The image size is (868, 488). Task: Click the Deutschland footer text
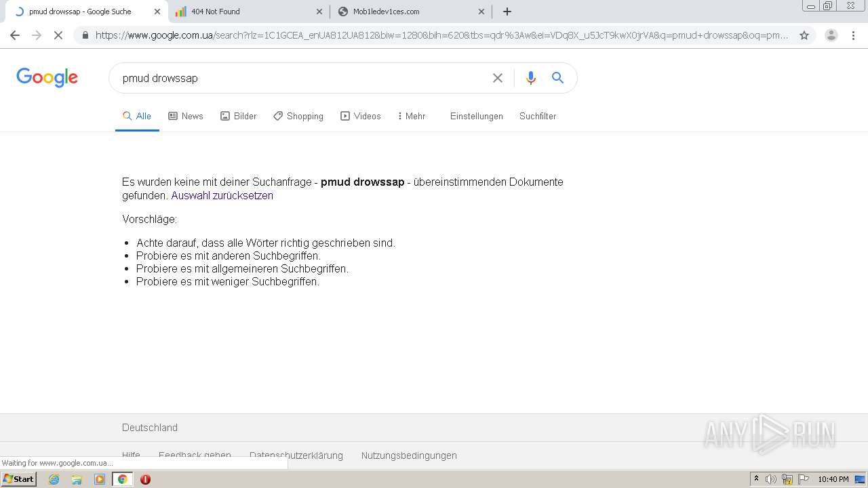click(x=150, y=428)
